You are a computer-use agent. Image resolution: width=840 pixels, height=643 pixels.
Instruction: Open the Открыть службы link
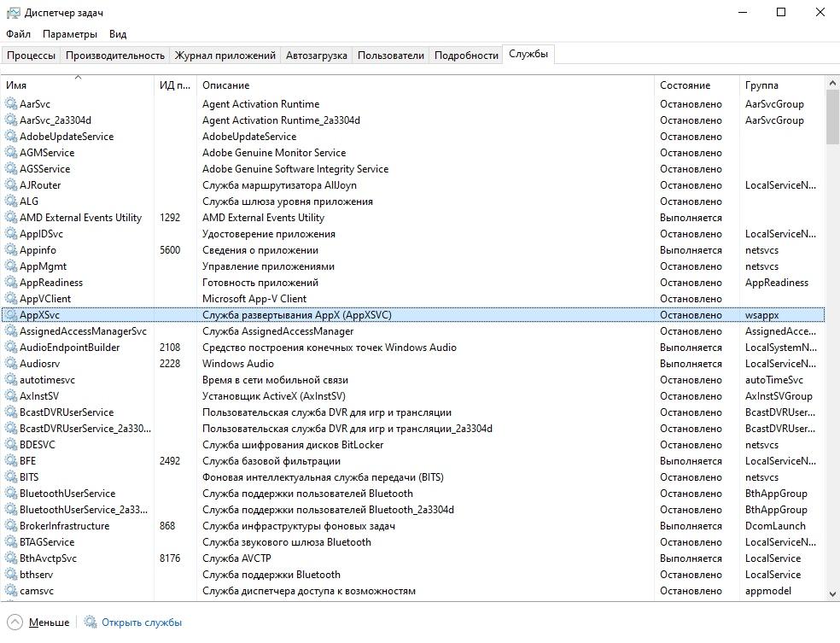point(142,623)
